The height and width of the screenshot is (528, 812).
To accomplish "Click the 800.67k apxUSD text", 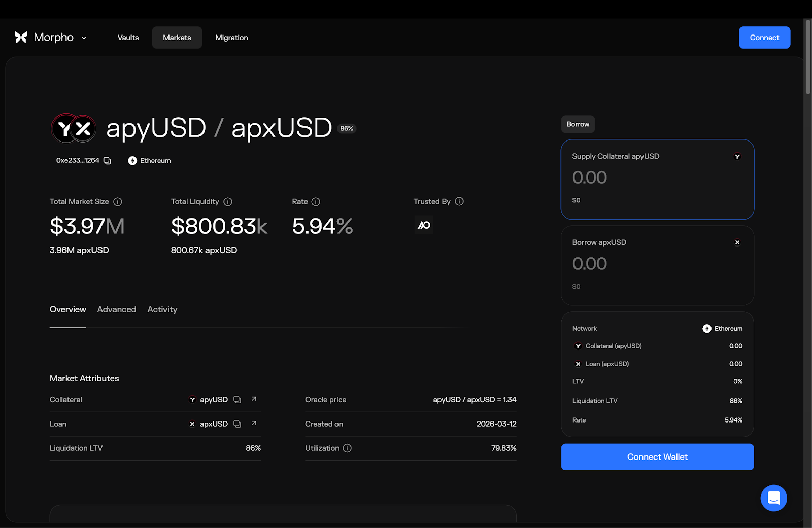I will [204, 250].
